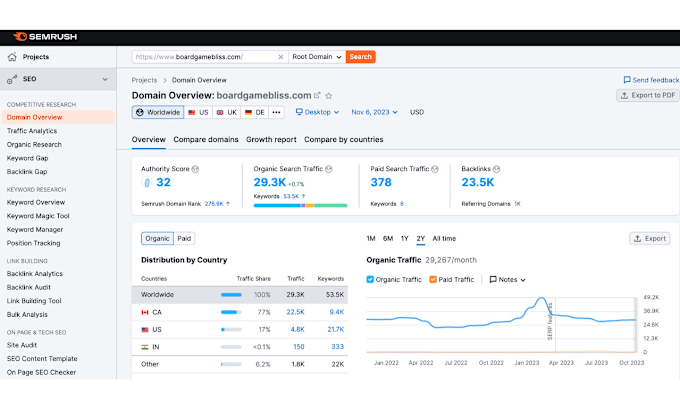Image resolution: width=680 pixels, height=409 pixels.
Task: Click Canada flag in country table
Action: (x=145, y=312)
